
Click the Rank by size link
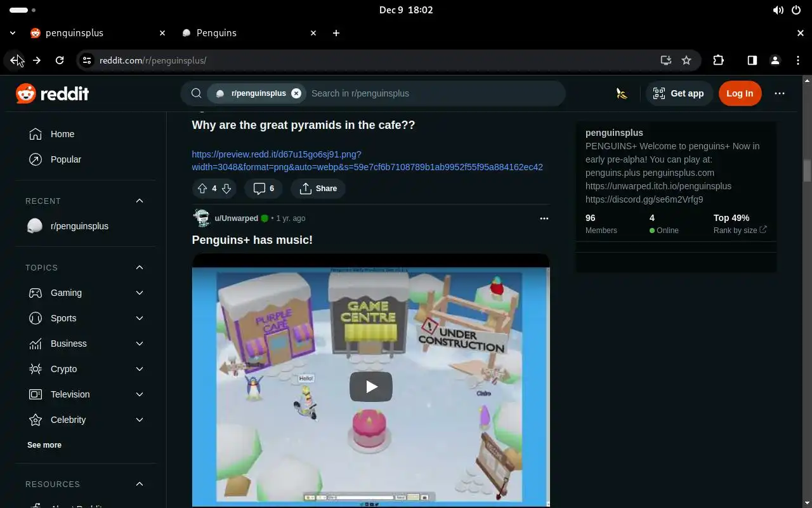coord(740,231)
